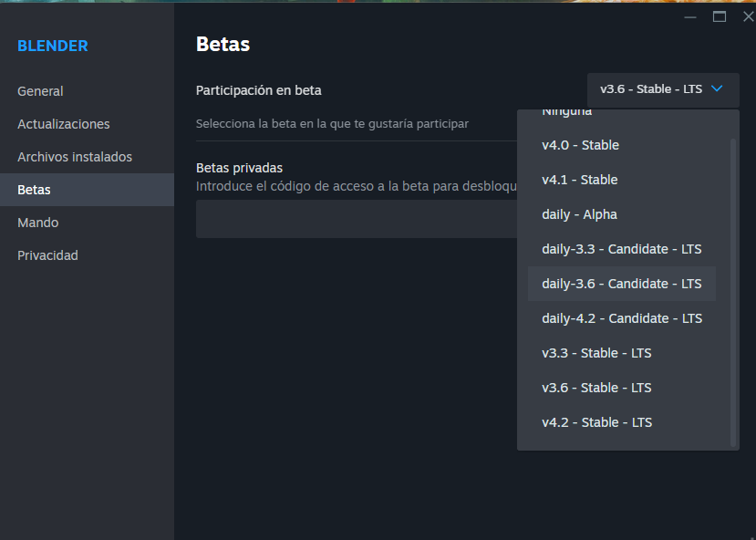Click the Betas page heading

pos(223,45)
